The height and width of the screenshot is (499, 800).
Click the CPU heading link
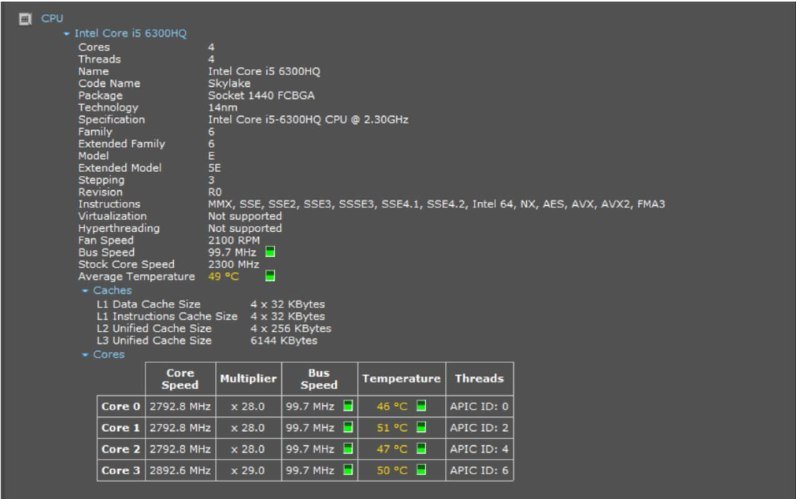click(52, 18)
